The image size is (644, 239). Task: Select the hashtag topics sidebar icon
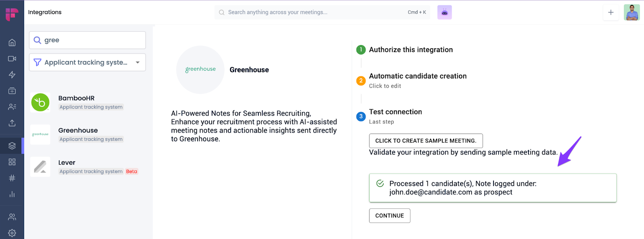click(12, 178)
